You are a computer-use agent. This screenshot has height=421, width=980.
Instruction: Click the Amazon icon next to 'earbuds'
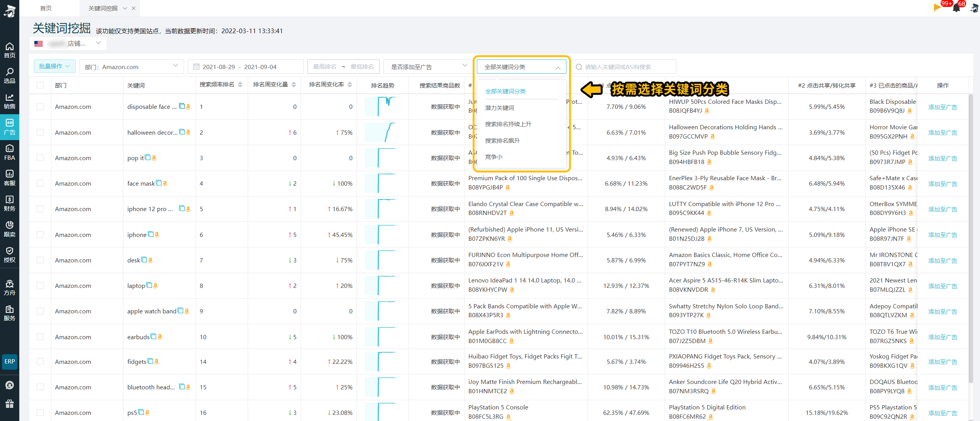pos(160,336)
